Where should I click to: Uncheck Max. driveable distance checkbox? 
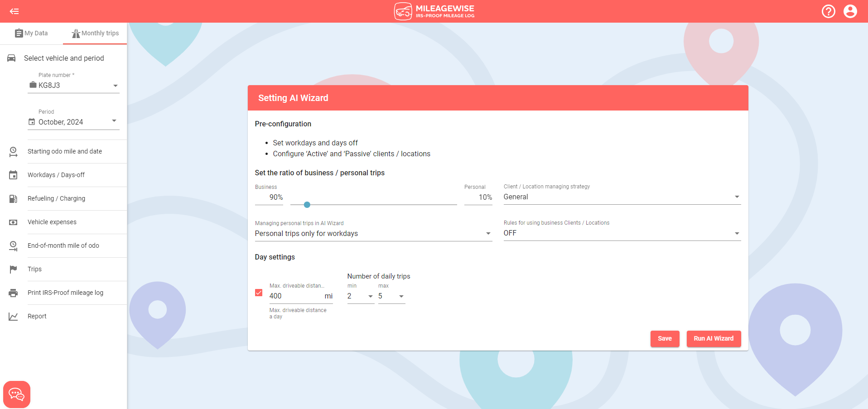coord(259,293)
